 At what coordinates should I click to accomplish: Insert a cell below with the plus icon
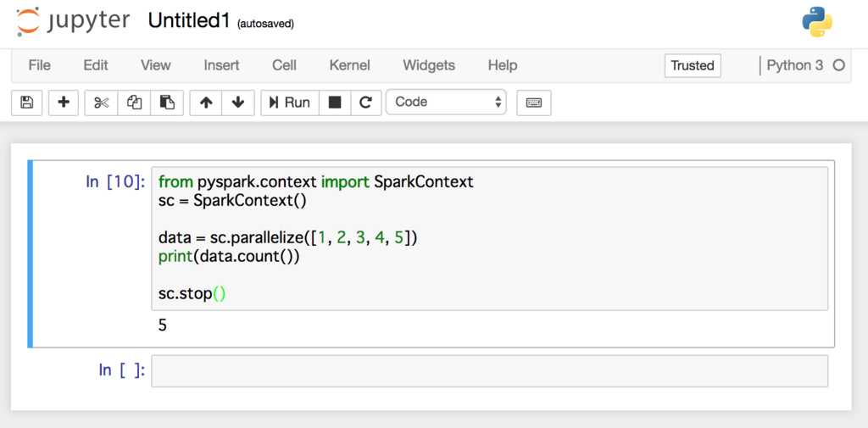coord(64,103)
